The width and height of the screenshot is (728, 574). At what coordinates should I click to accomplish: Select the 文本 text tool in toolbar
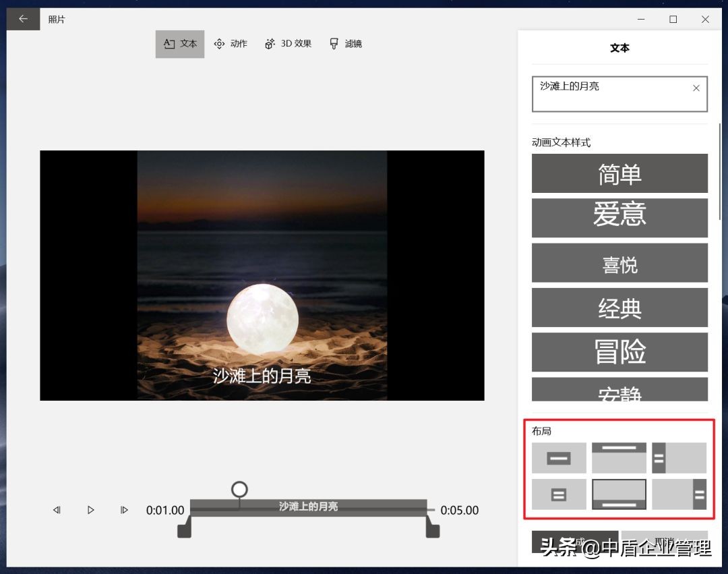pyautogui.click(x=179, y=43)
